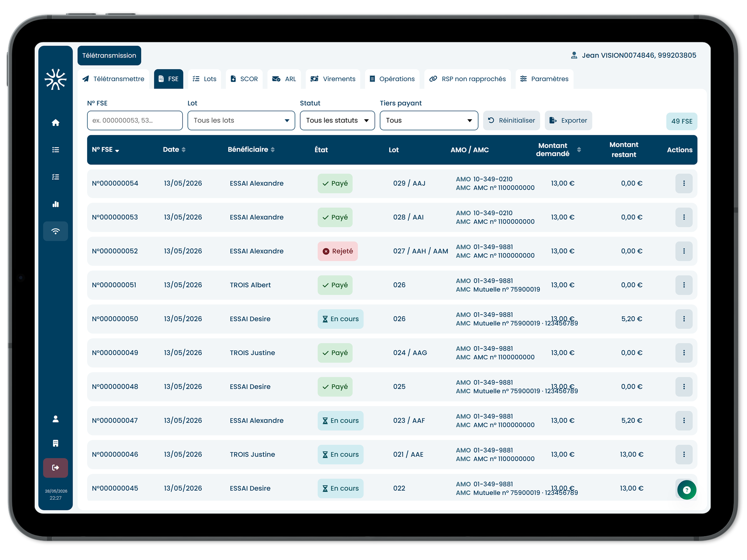Click Payé badge for N°000000048
The height and width of the screenshot is (560, 747).
pyautogui.click(x=335, y=386)
